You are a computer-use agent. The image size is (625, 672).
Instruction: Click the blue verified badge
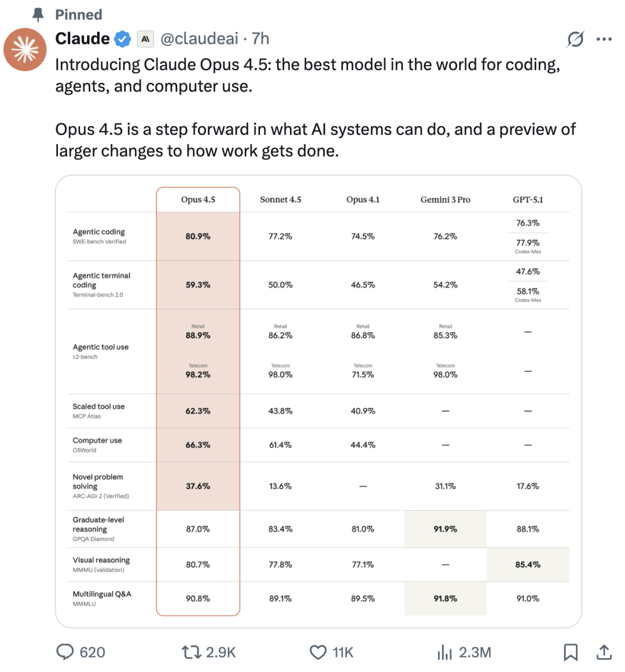click(122, 39)
